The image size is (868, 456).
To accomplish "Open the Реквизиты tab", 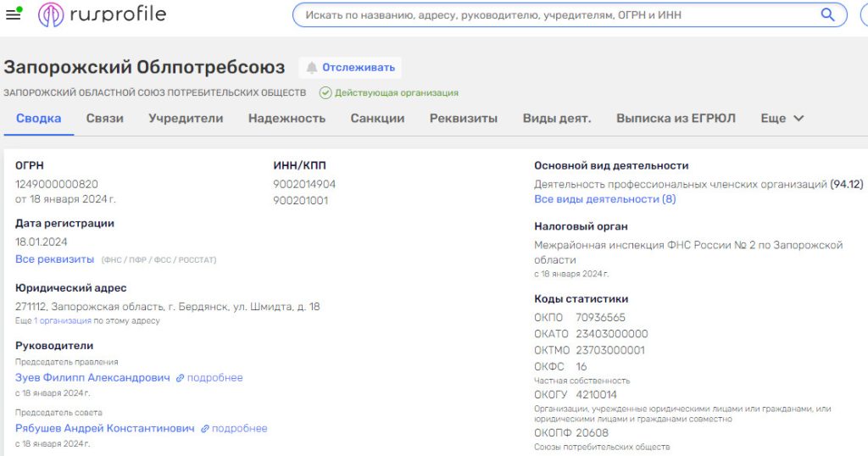I will (x=463, y=119).
